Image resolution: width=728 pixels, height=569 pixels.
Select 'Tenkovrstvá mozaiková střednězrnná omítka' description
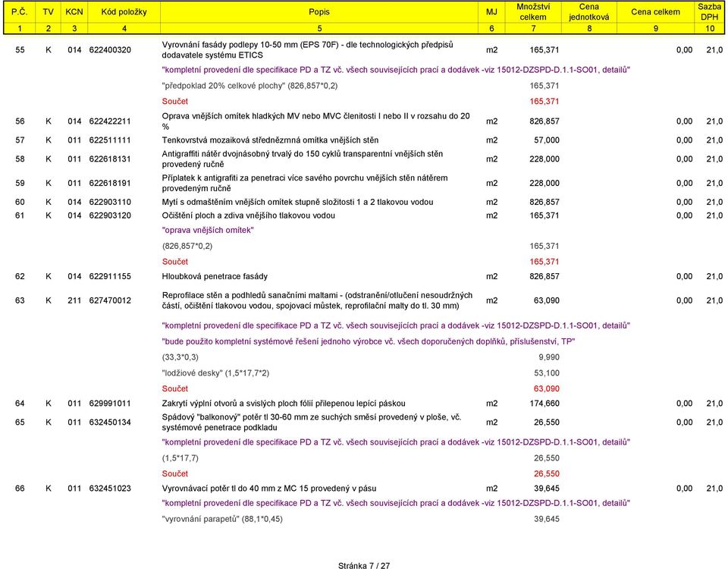(270, 140)
